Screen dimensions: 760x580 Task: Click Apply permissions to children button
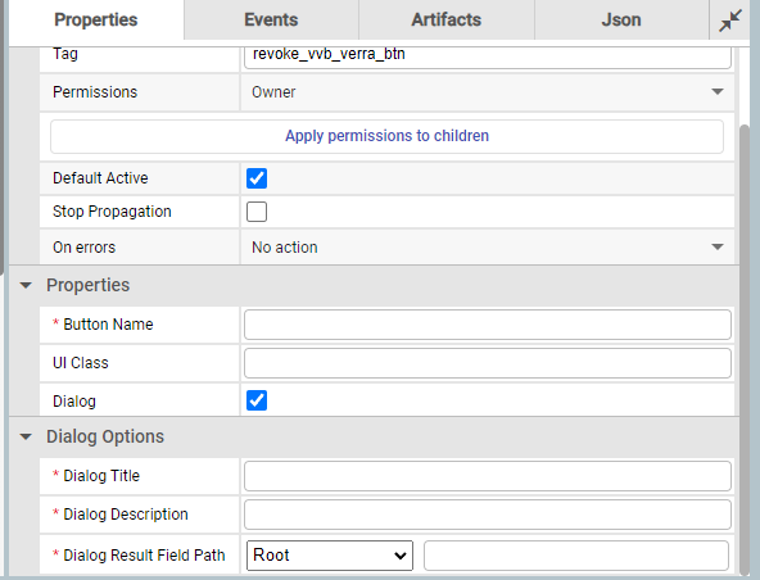387,136
